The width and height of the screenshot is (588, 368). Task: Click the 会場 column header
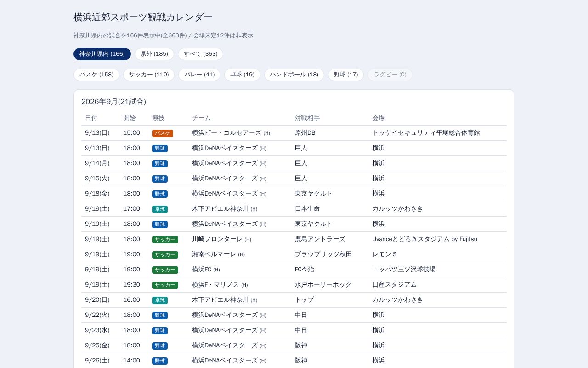(379, 118)
